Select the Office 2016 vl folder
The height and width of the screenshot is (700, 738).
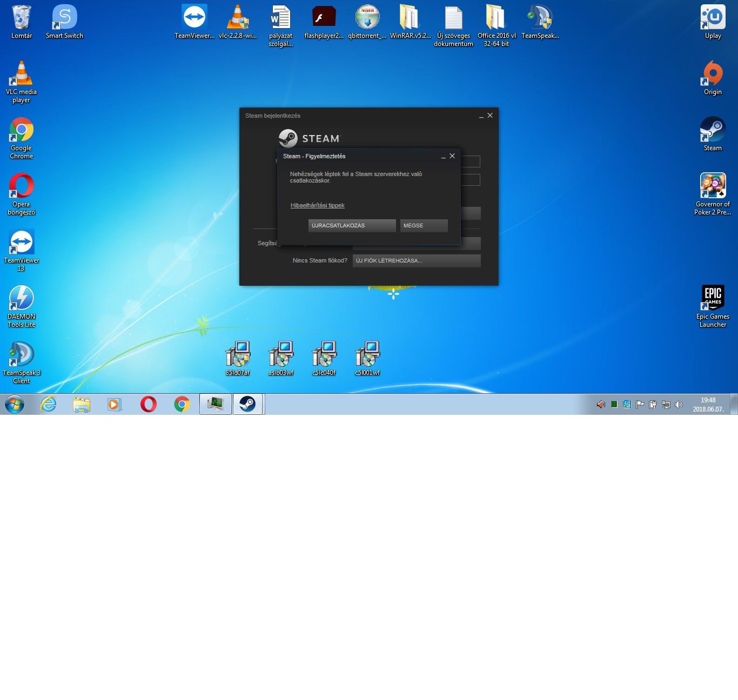(x=497, y=26)
